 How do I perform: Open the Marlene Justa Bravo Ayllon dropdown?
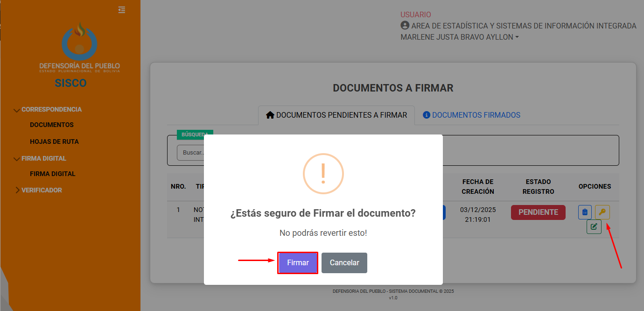coord(460,37)
